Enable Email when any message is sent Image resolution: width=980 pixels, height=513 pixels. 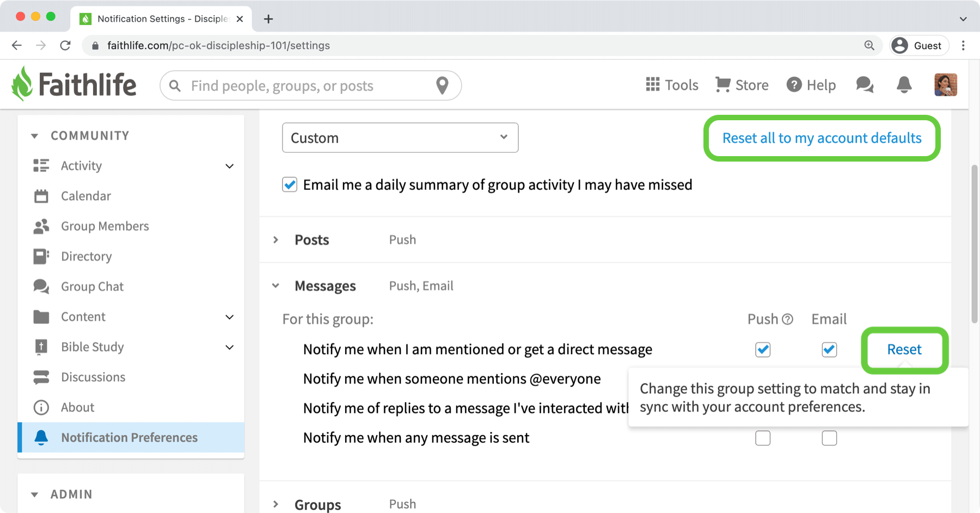coord(829,438)
